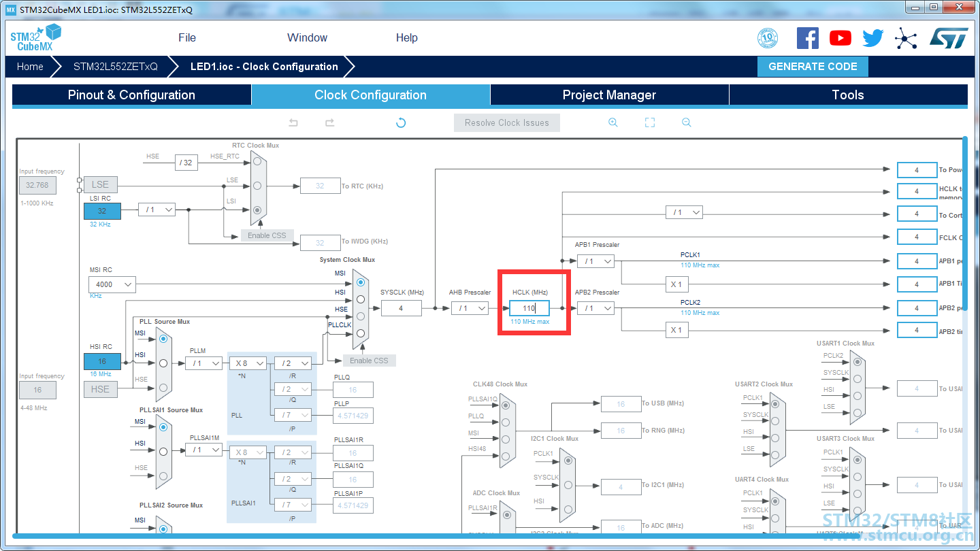Switch to the Project Manager tab
The width and height of the screenshot is (980, 551).
[x=609, y=95]
